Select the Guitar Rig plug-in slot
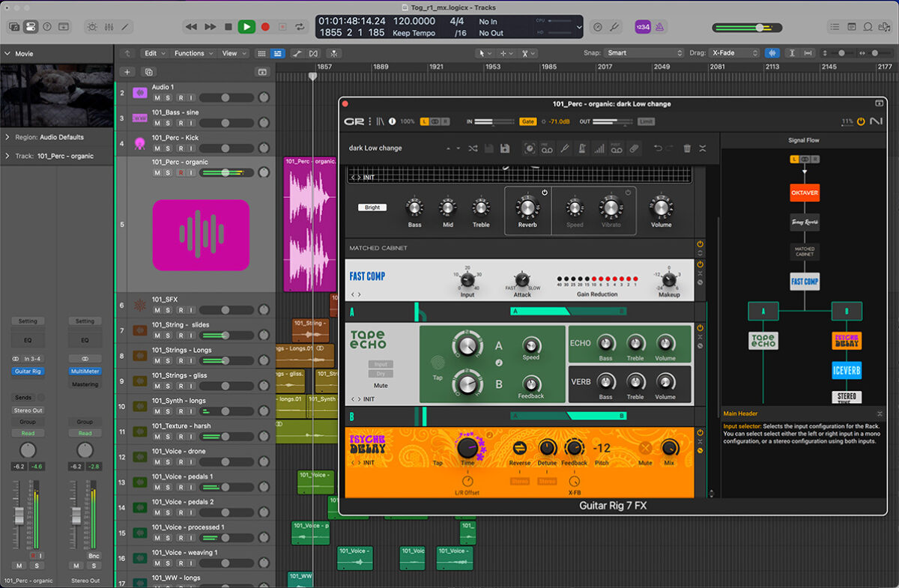Viewport: 899px width, 588px height. [28, 372]
